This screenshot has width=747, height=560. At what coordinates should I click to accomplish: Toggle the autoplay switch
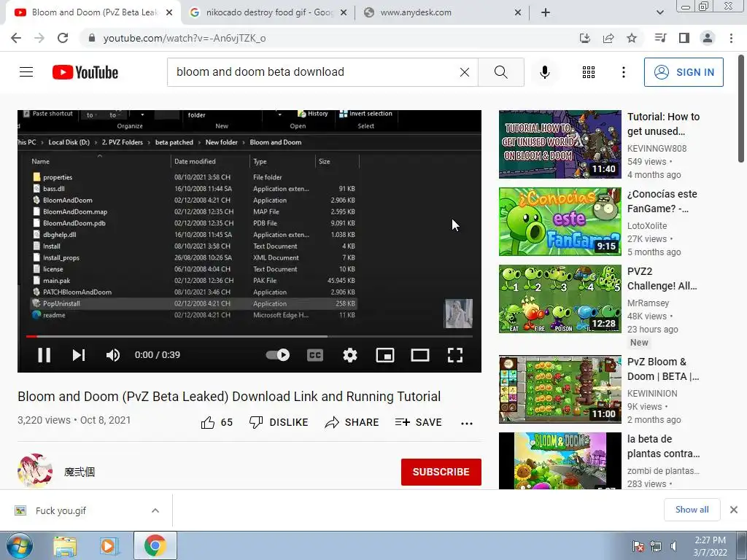pyautogui.click(x=278, y=355)
